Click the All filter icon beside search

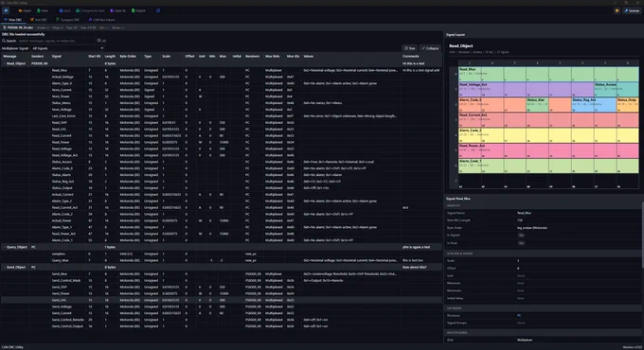click(x=101, y=41)
